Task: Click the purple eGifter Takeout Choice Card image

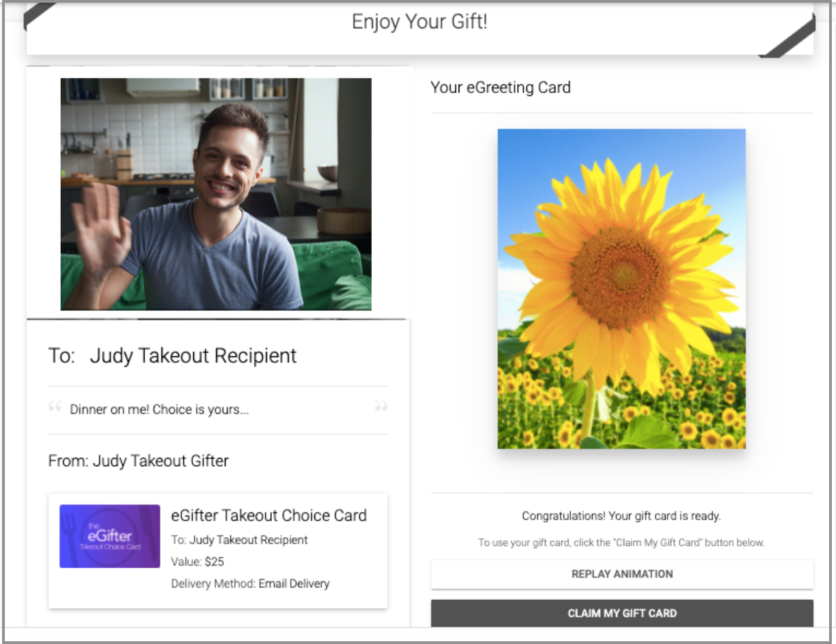Action: 110,536
